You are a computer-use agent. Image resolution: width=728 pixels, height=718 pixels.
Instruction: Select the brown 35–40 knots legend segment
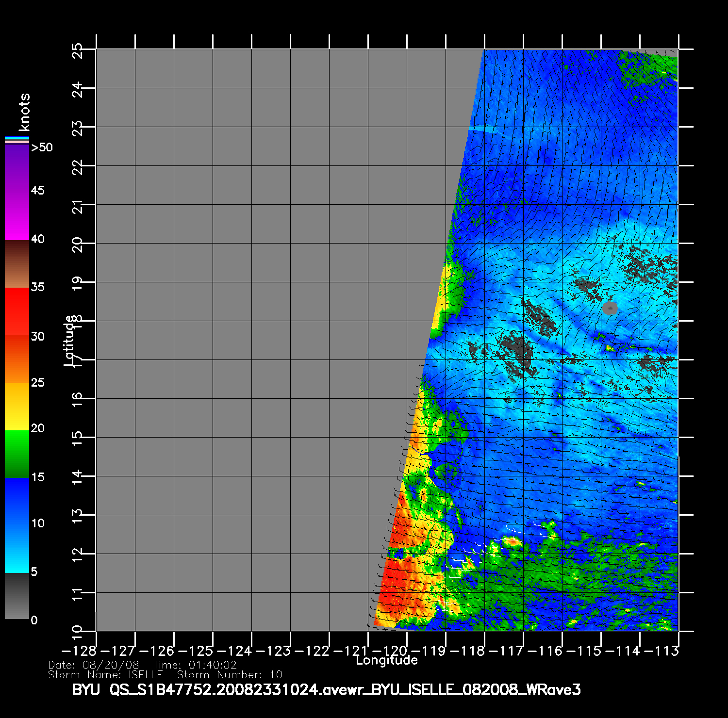tap(17, 264)
